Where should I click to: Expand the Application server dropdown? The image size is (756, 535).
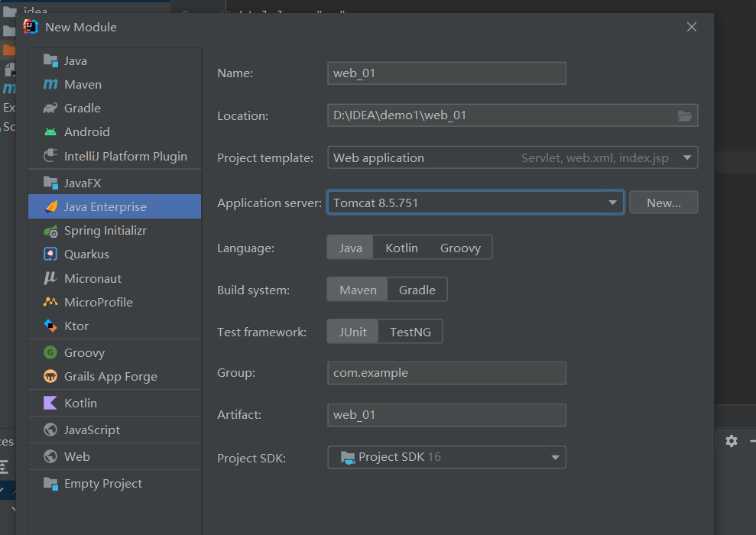click(x=612, y=203)
